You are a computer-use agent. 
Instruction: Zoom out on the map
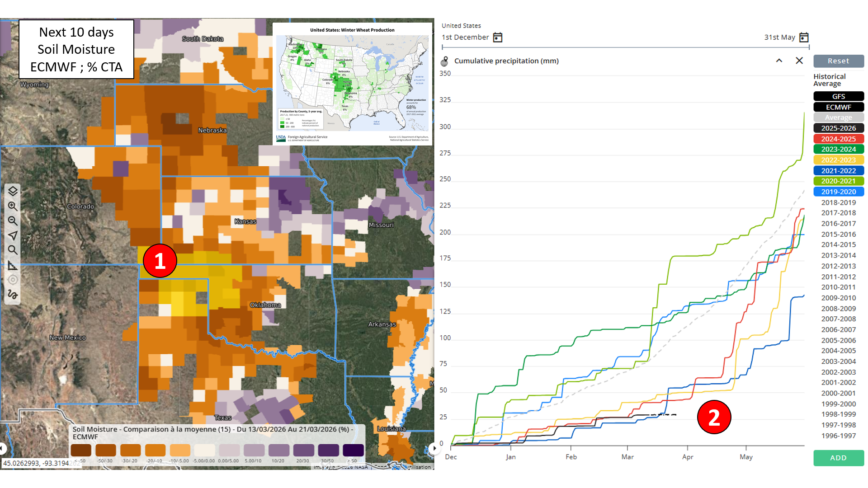(13, 221)
